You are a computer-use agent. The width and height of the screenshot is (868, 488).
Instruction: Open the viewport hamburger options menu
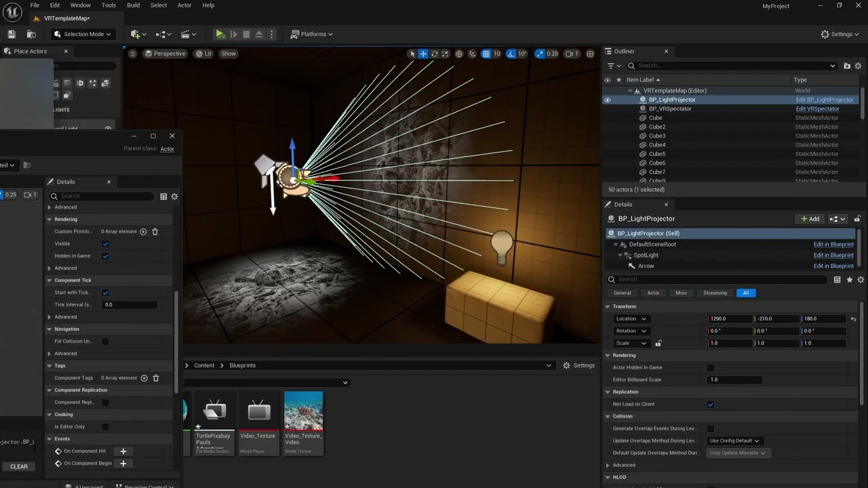click(133, 54)
